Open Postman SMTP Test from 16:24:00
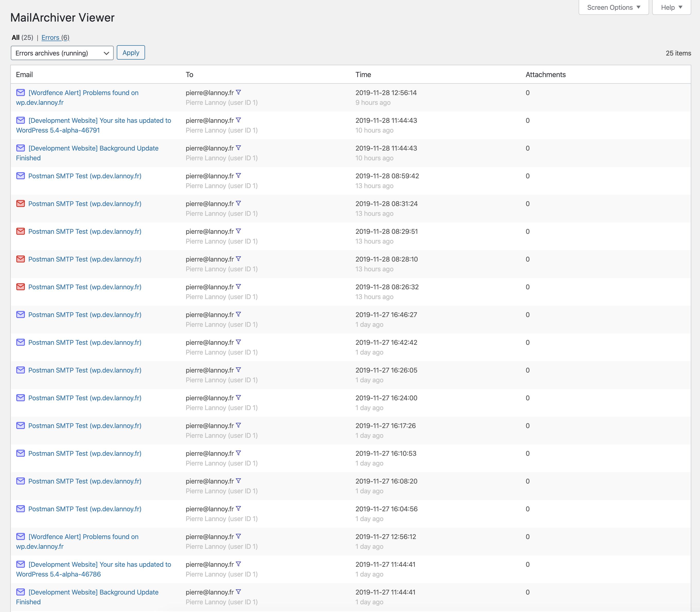 [x=85, y=398]
